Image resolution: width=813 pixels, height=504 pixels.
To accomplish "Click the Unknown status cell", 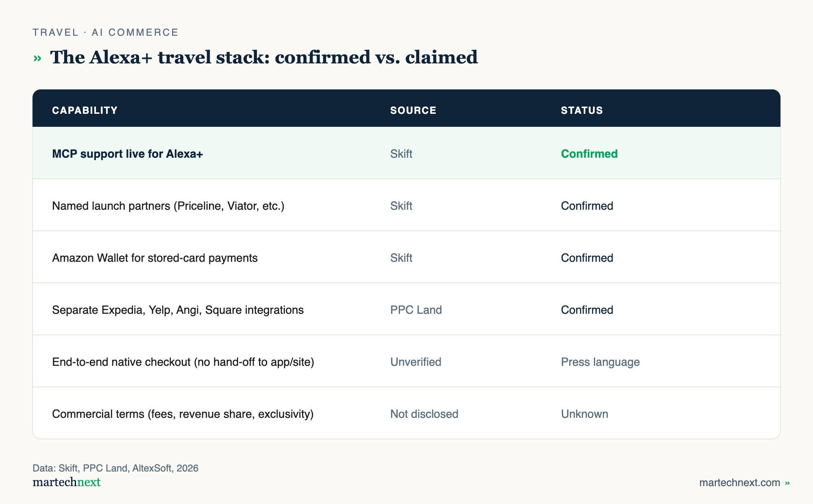I will [x=584, y=414].
